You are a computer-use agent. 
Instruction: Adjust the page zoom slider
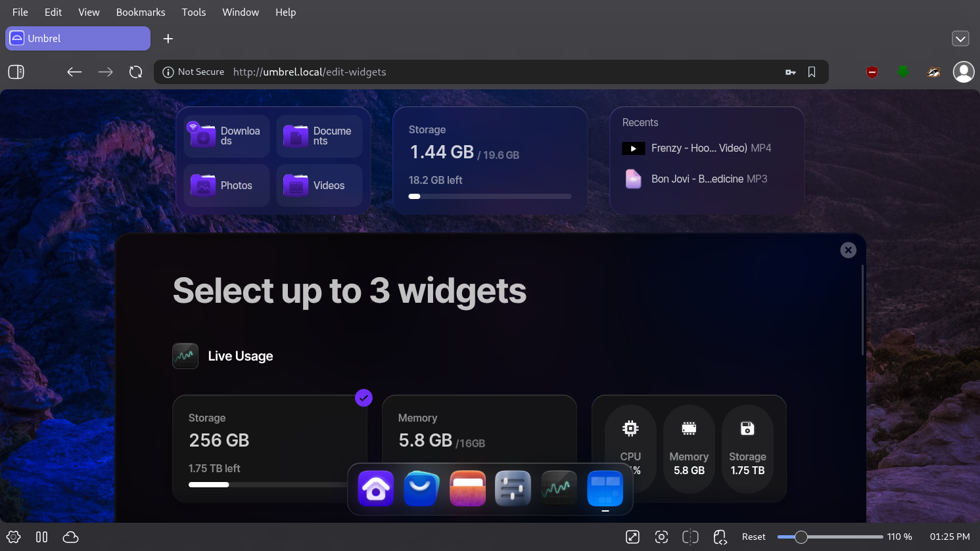click(x=830, y=537)
